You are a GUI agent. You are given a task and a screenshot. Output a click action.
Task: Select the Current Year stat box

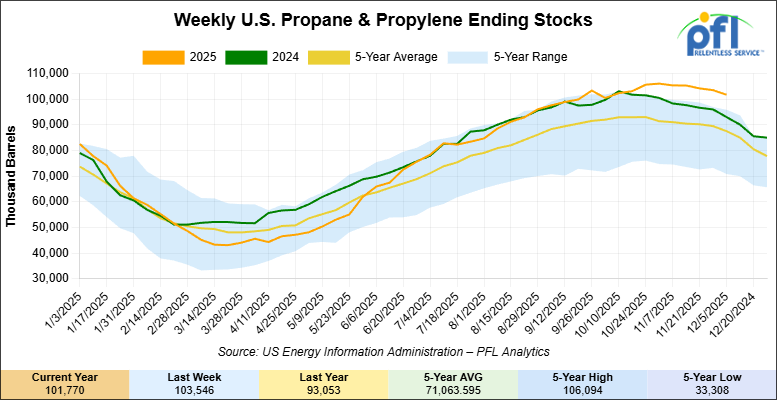click(65, 385)
